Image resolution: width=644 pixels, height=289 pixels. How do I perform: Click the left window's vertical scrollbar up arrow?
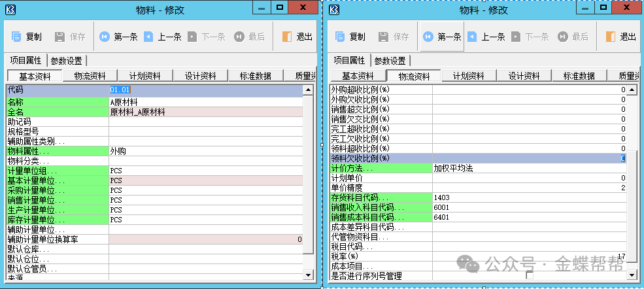pyautogui.click(x=309, y=90)
